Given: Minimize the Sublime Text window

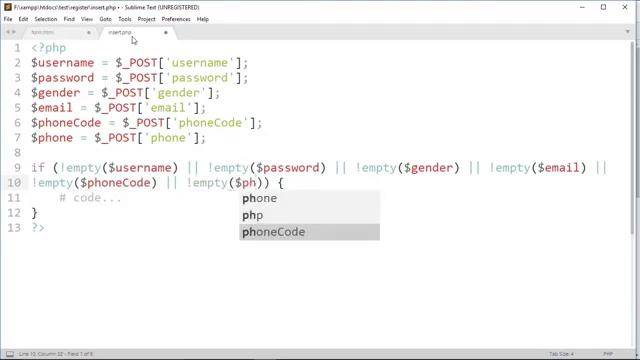Looking at the screenshot, I should point(582,7).
